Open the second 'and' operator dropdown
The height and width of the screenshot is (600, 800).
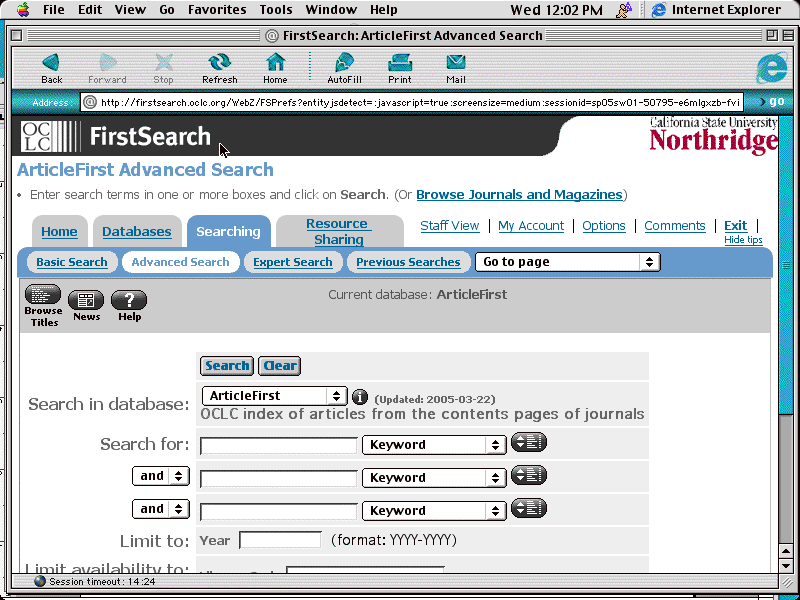[161, 509]
